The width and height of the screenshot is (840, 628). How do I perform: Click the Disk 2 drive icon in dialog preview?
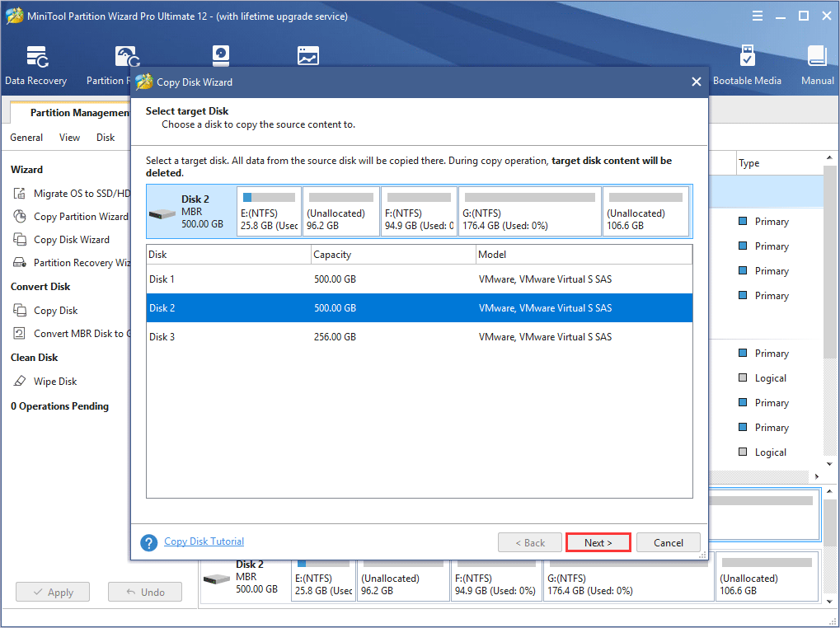[162, 214]
